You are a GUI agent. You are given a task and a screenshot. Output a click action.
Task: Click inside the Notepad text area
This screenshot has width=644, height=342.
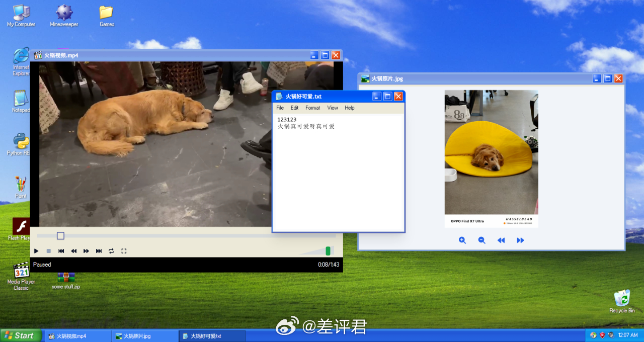pos(339,173)
